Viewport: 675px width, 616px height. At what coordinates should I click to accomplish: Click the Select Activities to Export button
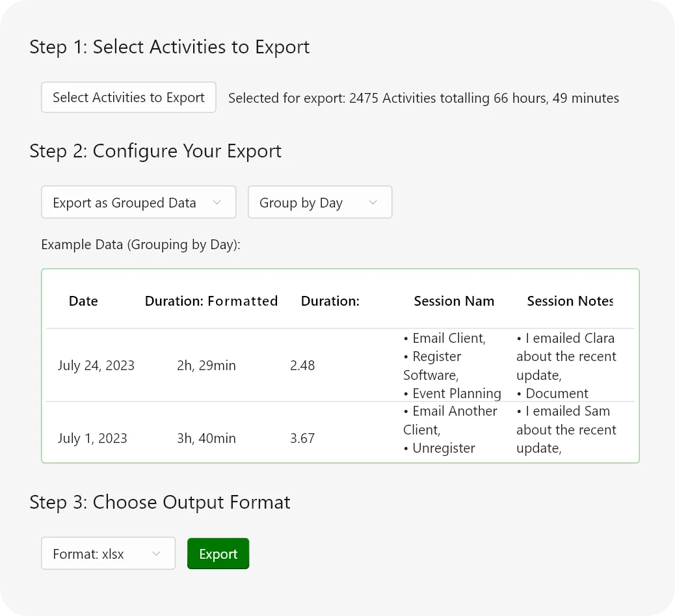coord(128,98)
